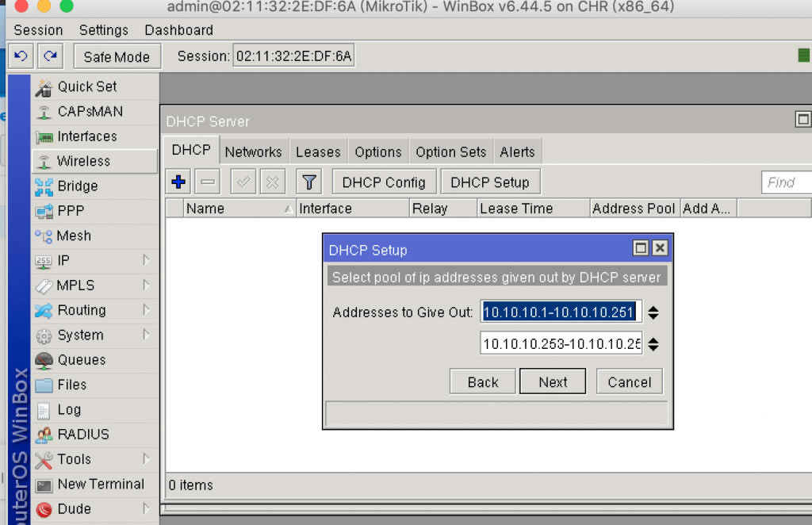Click the DHCP Config button
Image resolution: width=812 pixels, height=525 pixels.
[x=384, y=182]
